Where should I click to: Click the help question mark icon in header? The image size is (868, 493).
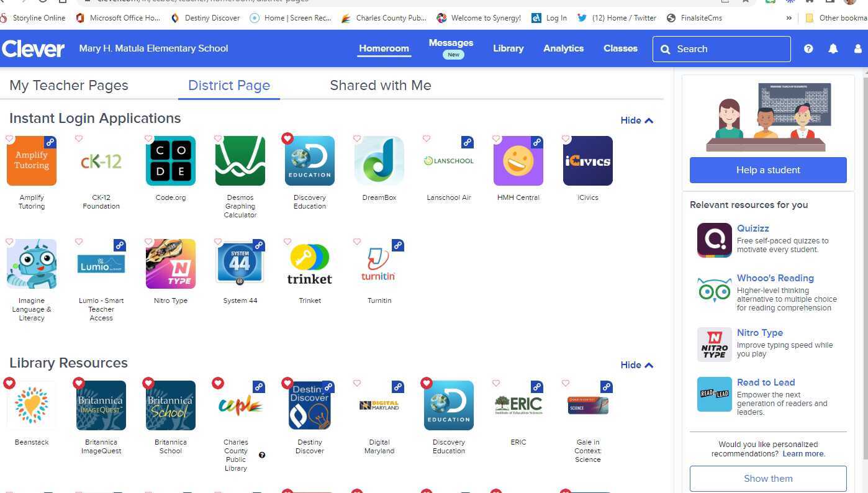(x=808, y=48)
